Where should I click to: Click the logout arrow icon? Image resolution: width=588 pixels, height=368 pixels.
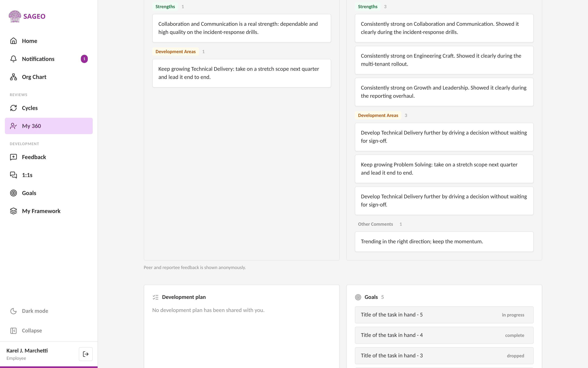point(86,354)
